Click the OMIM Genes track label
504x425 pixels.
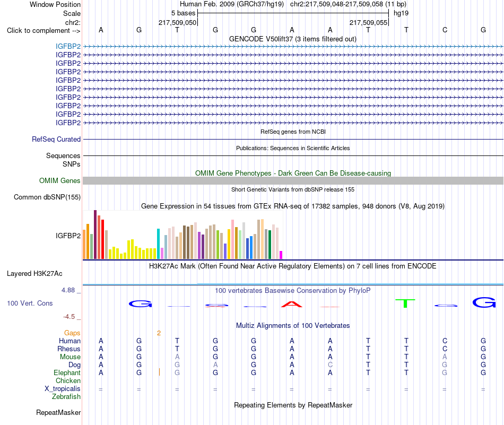[x=59, y=181]
